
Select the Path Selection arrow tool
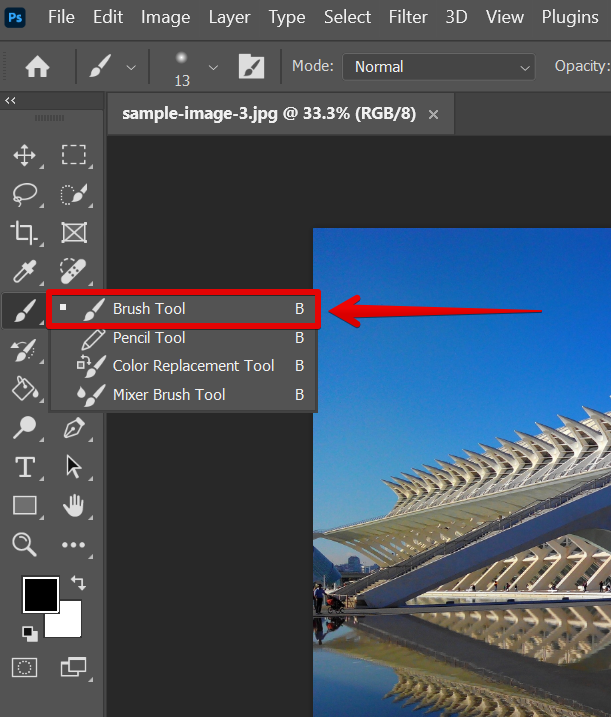(74, 467)
